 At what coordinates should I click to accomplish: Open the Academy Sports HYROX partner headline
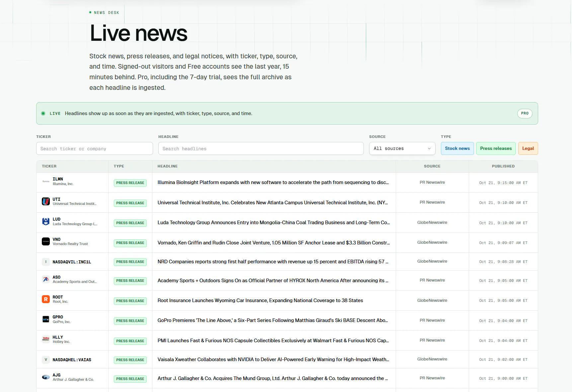click(273, 281)
